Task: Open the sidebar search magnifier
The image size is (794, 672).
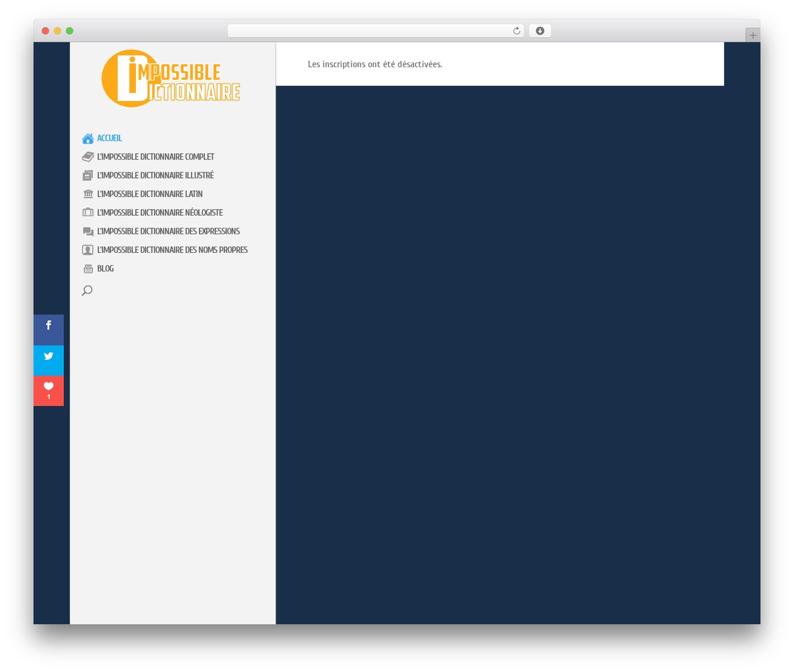Action: [x=87, y=290]
